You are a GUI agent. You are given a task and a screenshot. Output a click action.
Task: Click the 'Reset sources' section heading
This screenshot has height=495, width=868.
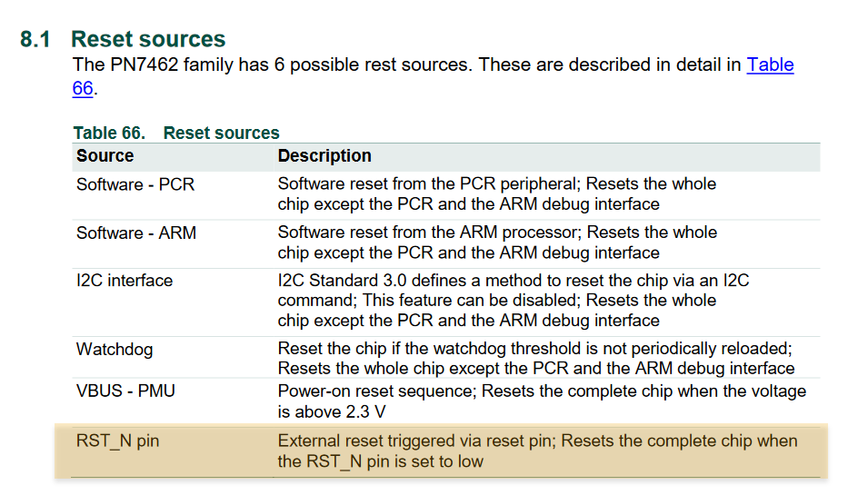(148, 39)
